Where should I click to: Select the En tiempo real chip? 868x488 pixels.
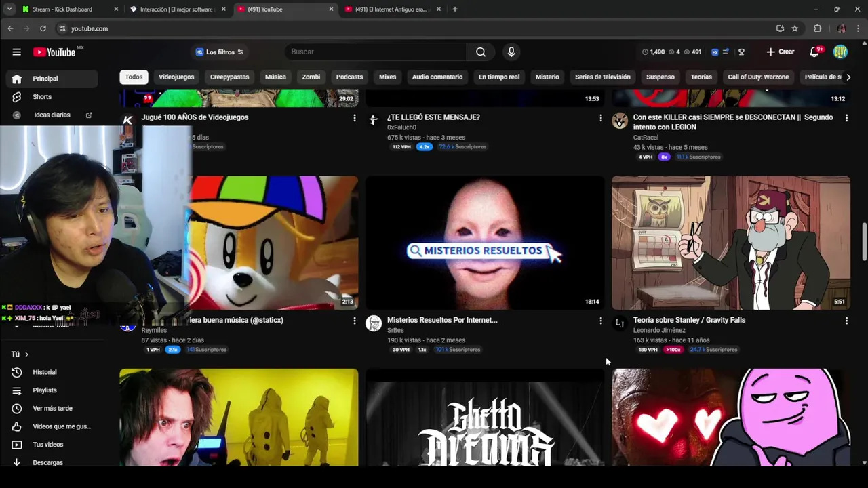(499, 77)
